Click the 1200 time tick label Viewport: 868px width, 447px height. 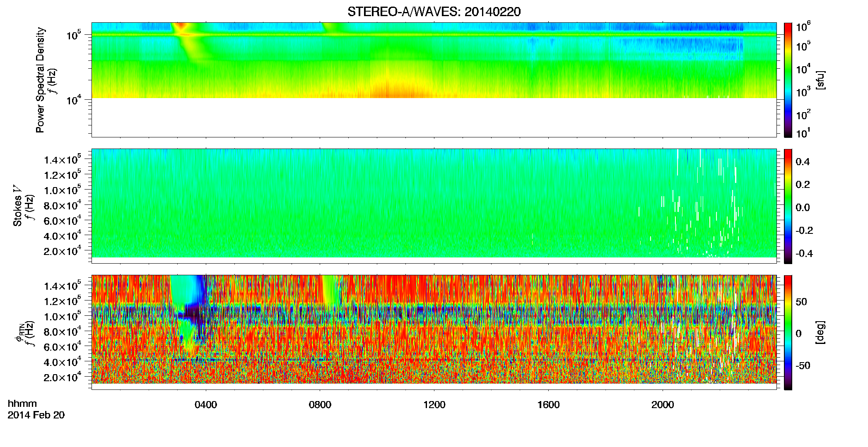pos(434,405)
